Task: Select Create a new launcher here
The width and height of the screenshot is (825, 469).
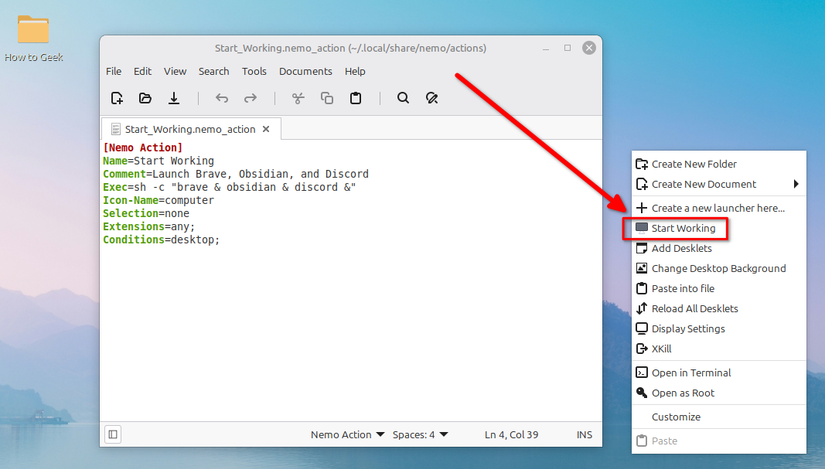Action: click(x=719, y=208)
